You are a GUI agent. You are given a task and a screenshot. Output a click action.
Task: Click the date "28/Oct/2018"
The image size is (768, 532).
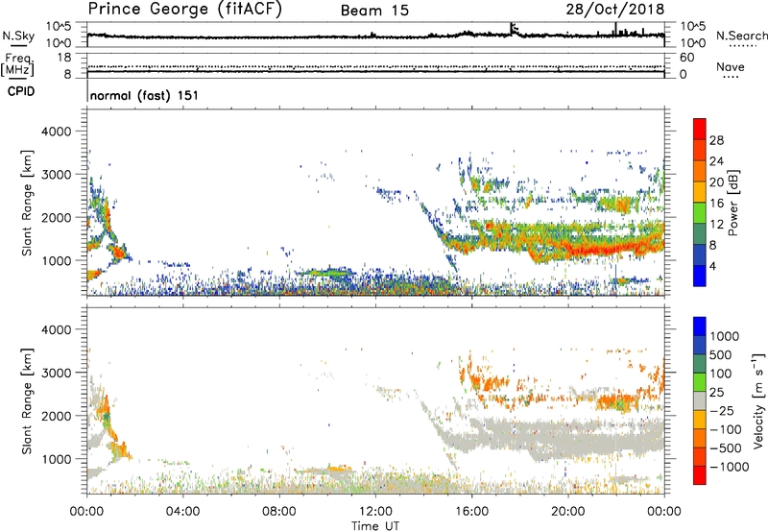[x=615, y=10]
